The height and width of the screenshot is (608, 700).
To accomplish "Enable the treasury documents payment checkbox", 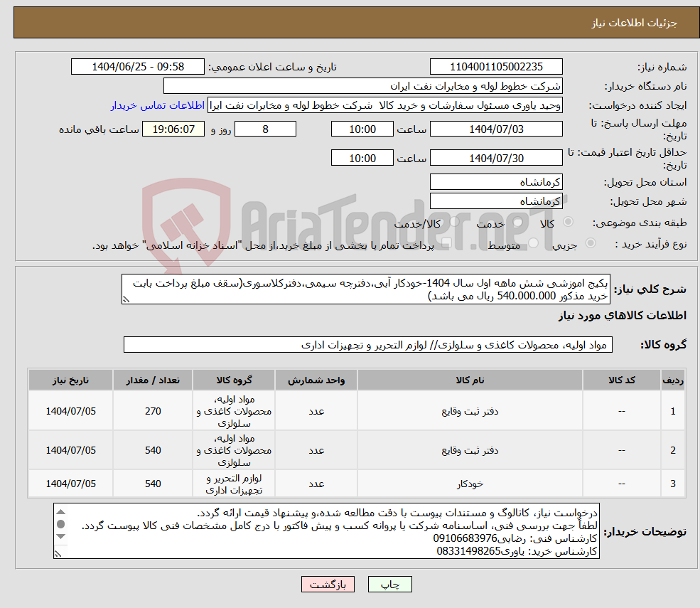I will (x=446, y=242).
